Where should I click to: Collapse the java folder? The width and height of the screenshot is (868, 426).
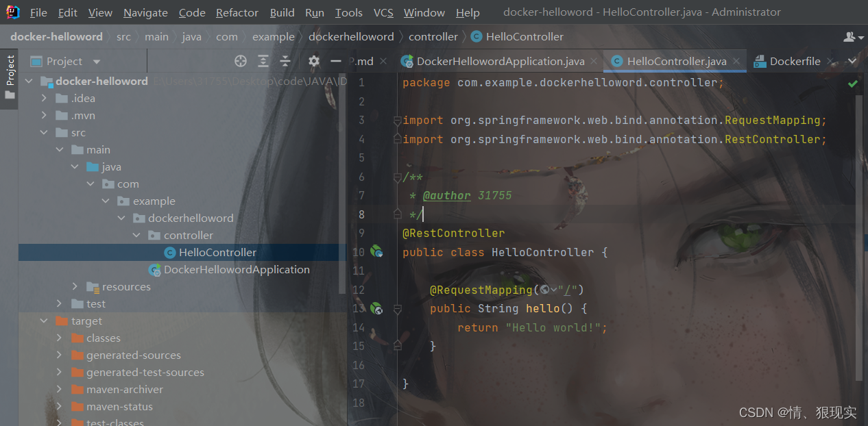(75, 167)
